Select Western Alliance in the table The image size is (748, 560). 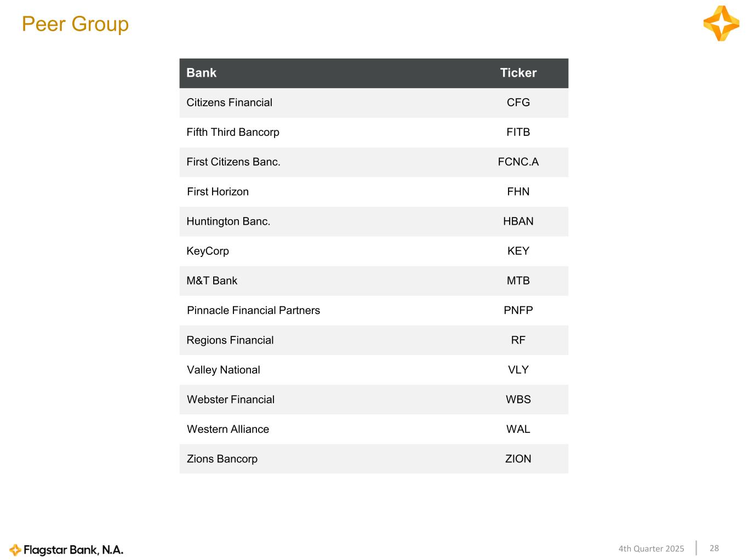tap(227, 429)
